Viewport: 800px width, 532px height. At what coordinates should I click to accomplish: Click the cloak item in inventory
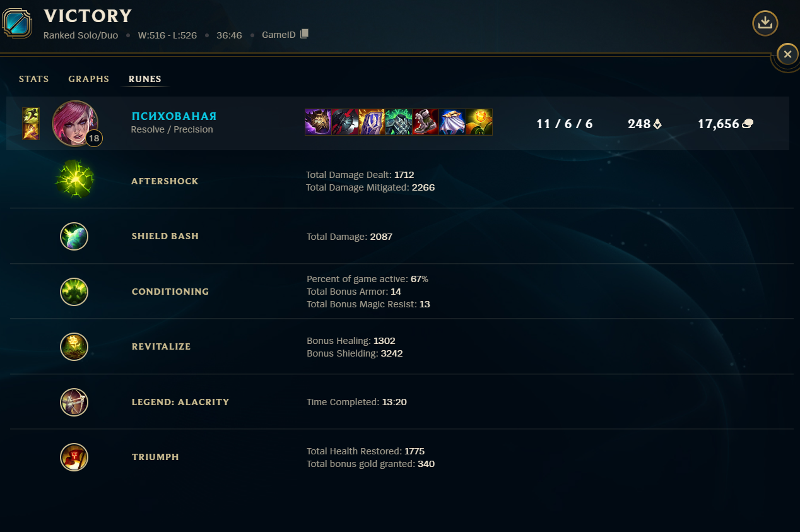coord(452,122)
